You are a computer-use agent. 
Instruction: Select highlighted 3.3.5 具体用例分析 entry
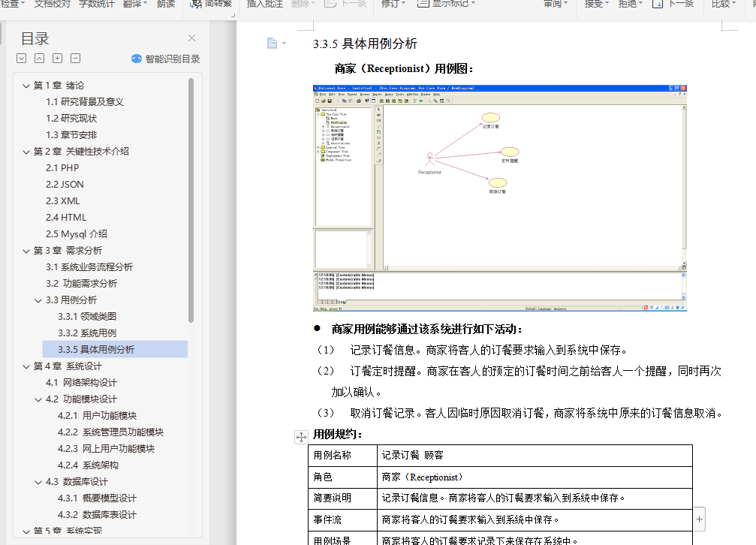click(x=115, y=350)
